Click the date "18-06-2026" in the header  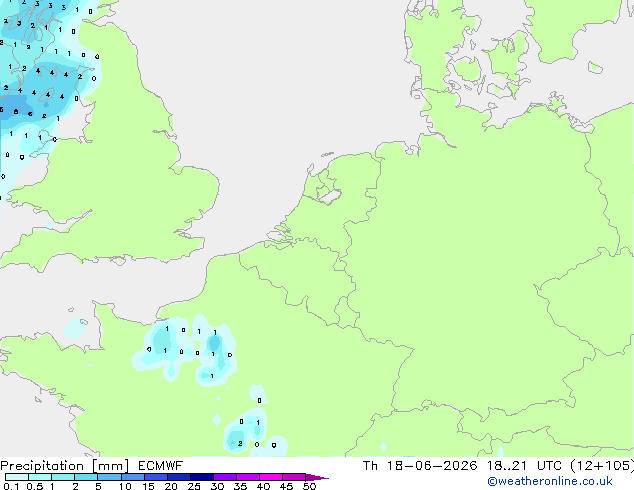pos(432,466)
